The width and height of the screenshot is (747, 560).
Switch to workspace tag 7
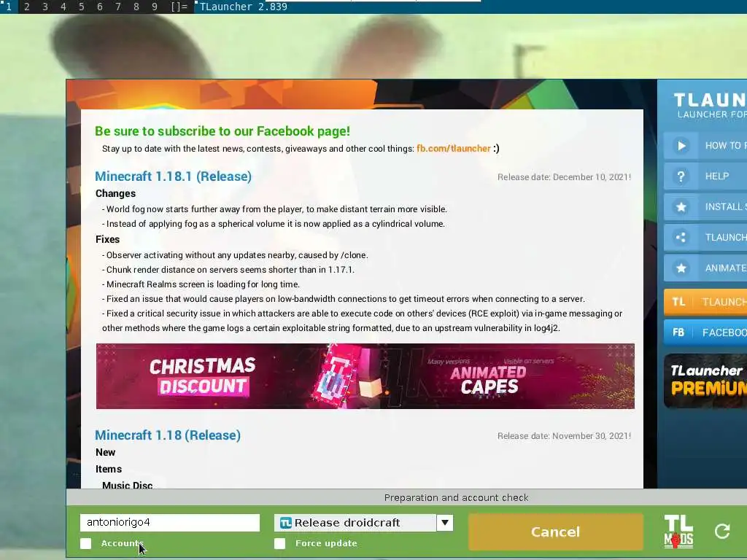(x=118, y=7)
